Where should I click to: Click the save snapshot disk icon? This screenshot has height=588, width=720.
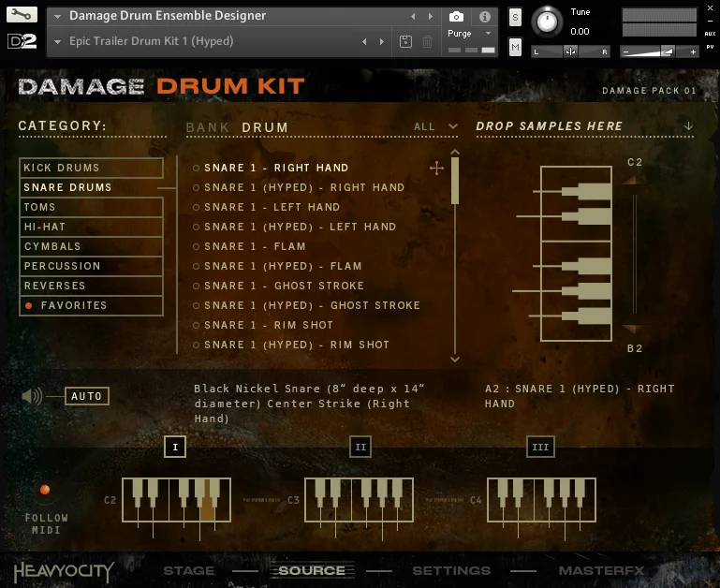(405, 42)
